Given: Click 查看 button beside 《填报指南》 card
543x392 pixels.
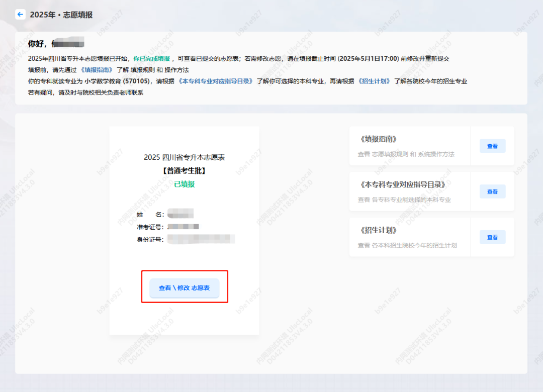Looking at the screenshot, I should (492, 146).
